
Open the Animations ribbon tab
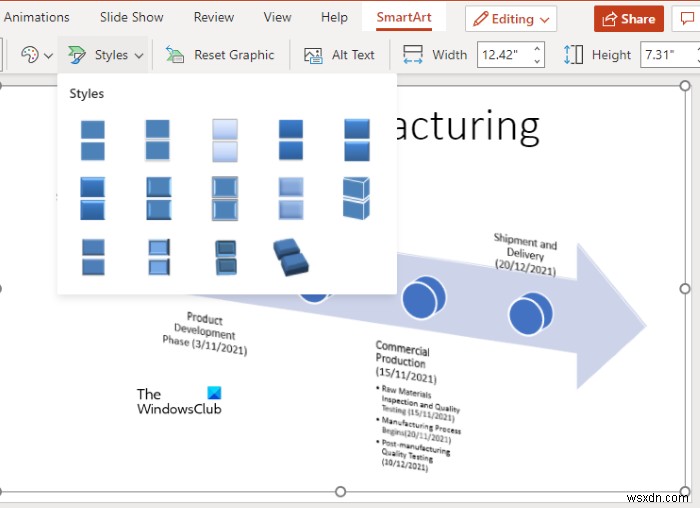tap(37, 17)
